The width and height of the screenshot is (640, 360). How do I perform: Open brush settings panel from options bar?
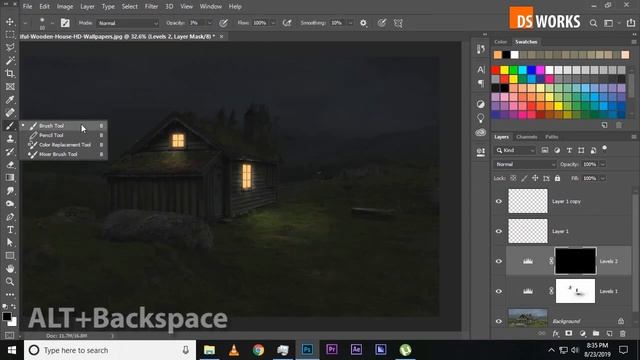(x=65, y=23)
